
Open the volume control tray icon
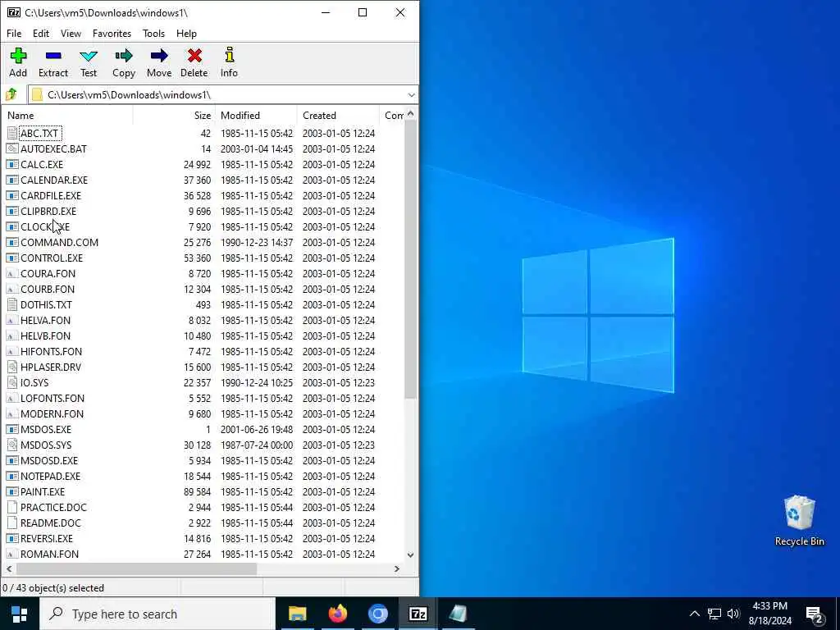[733, 614]
